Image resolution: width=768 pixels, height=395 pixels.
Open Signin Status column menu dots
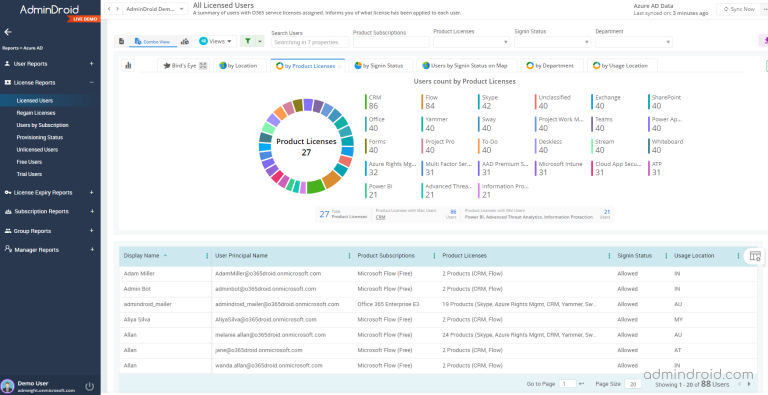coord(666,256)
